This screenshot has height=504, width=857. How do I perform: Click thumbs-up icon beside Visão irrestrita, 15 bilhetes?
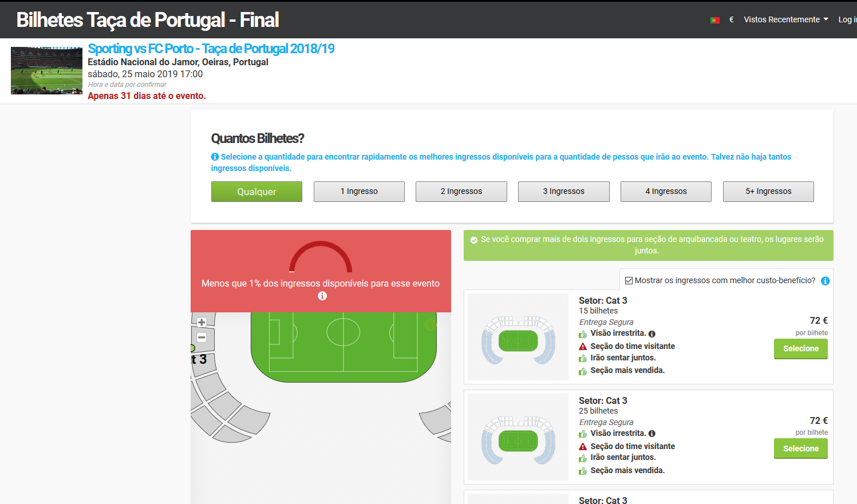(583, 334)
